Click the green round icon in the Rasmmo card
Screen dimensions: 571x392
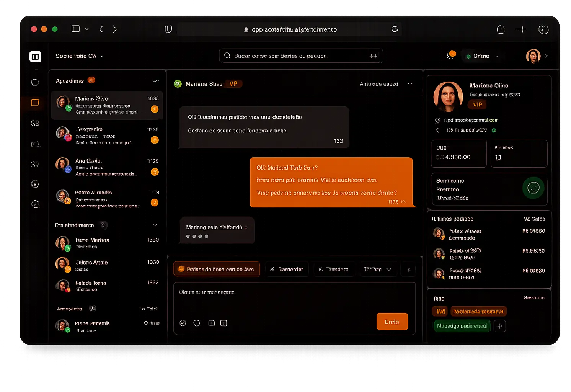point(533,188)
